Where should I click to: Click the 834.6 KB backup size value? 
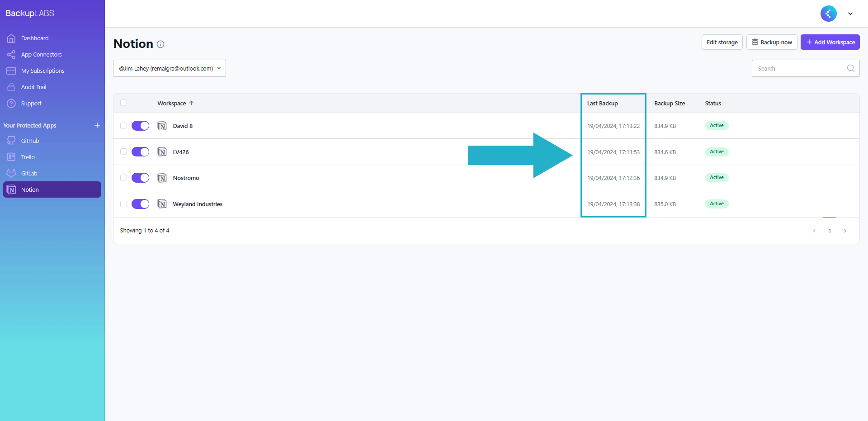(665, 152)
